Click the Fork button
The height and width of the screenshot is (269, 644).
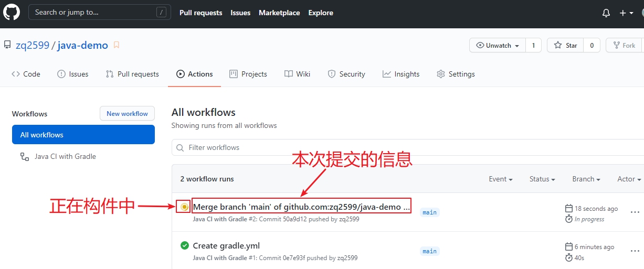pyautogui.click(x=624, y=46)
